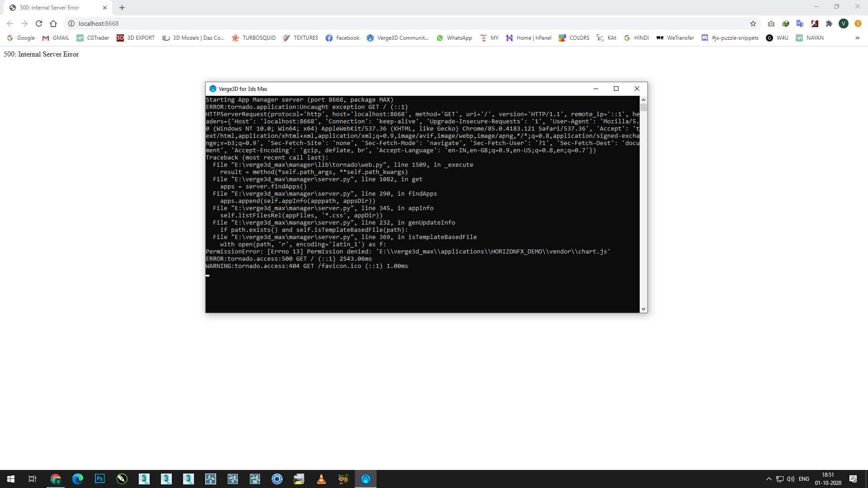Image resolution: width=868 pixels, height=488 pixels.
Task: Bookmark this page with the star icon
Action: tap(753, 23)
